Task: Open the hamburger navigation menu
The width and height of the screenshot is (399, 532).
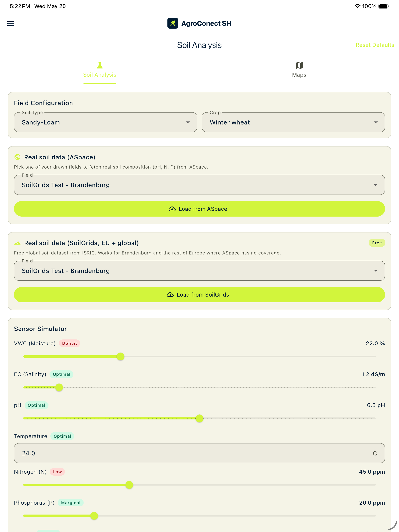Action: click(x=11, y=23)
